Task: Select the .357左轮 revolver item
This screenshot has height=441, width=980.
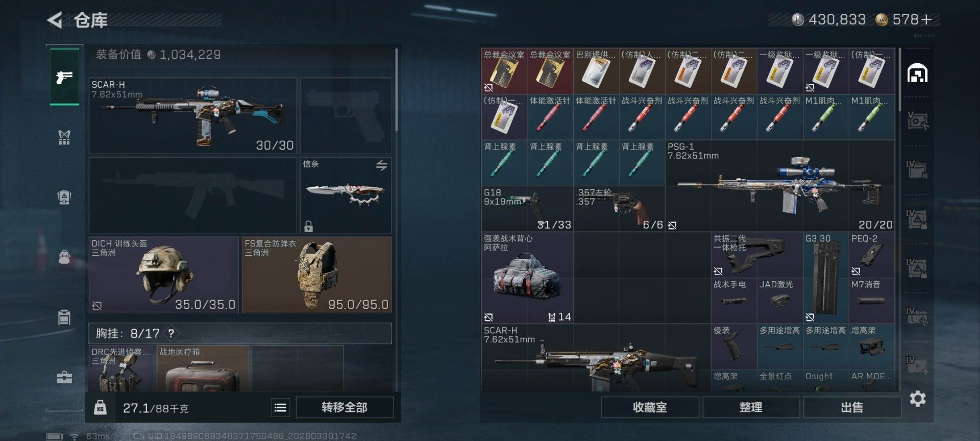Action: coord(619,209)
